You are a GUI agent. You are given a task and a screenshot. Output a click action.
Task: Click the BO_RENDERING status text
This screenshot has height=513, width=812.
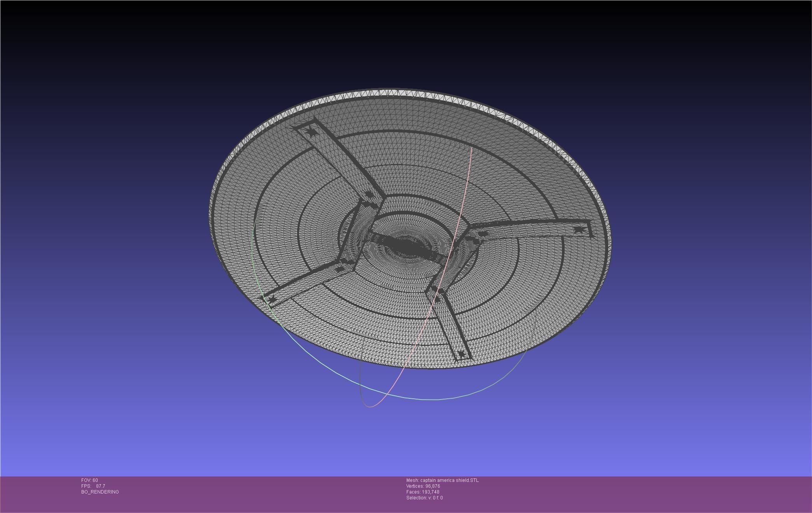click(x=100, y=492)
